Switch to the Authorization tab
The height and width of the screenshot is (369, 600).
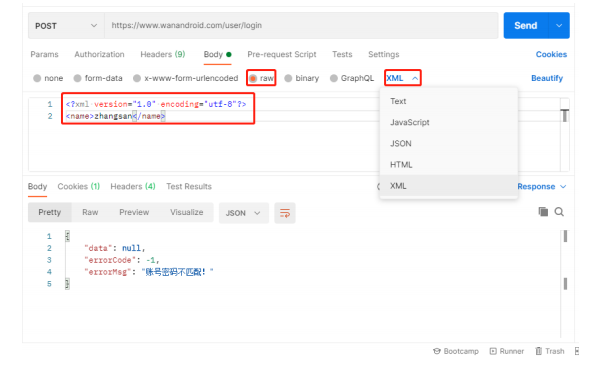pyautogui.click(x=99, y=54)
